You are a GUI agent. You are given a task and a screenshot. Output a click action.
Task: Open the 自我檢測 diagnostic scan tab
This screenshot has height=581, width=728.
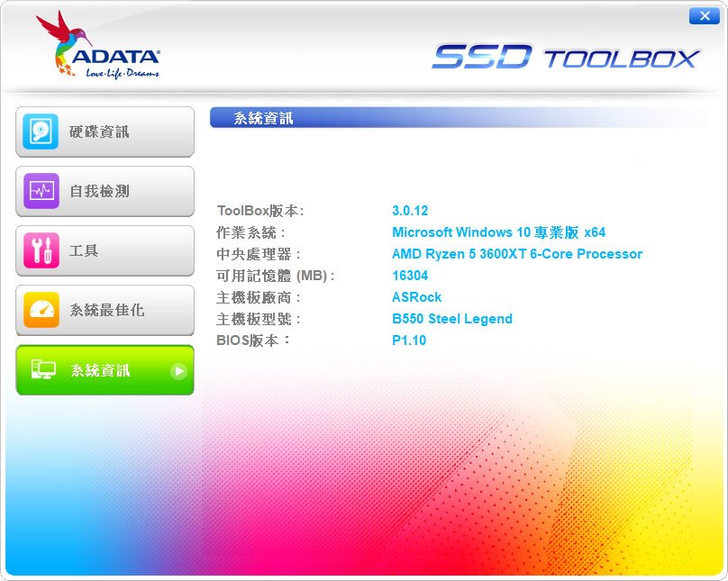point(105,191)
